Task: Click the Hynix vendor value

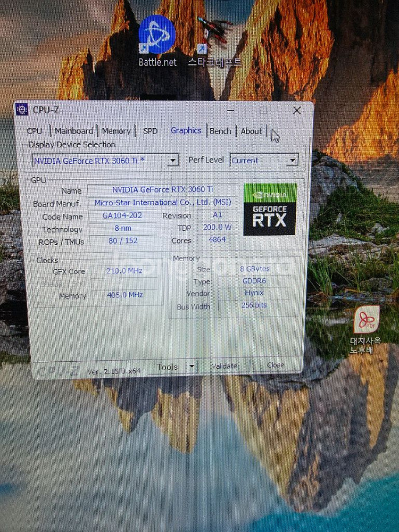Action: (254, 293)
